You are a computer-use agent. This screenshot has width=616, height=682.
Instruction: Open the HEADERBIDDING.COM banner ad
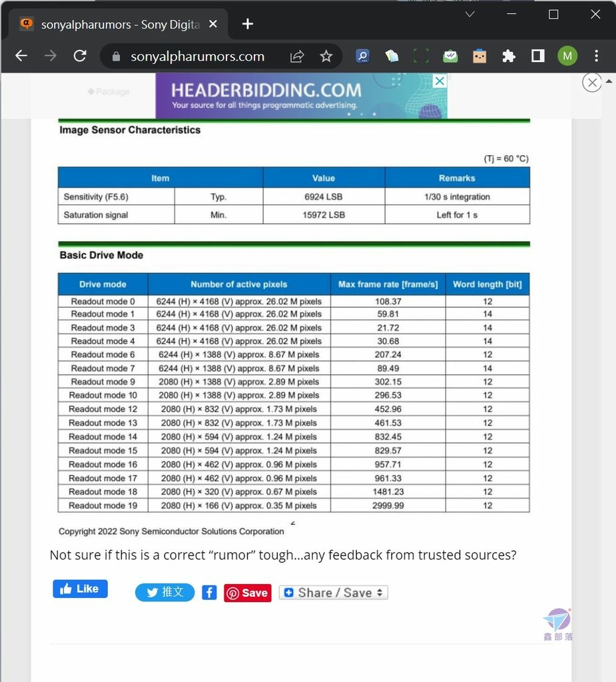point(302,96)
